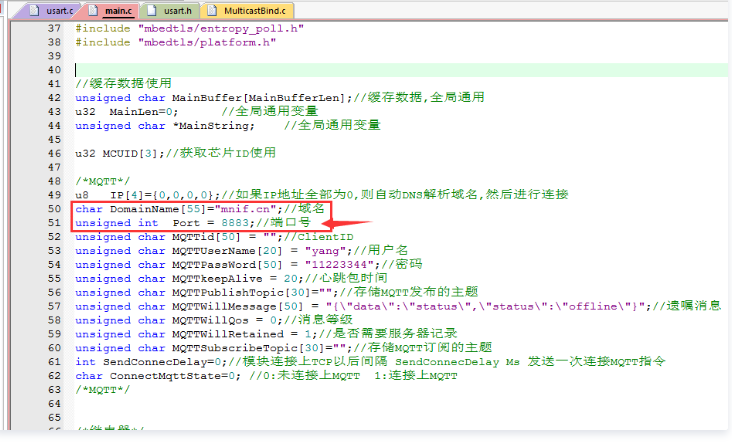Click the "int SendConnecDelay=0;" line
The width and height of the screenshot is (732, 444).
pyautogui.click(x=370, y=362)
